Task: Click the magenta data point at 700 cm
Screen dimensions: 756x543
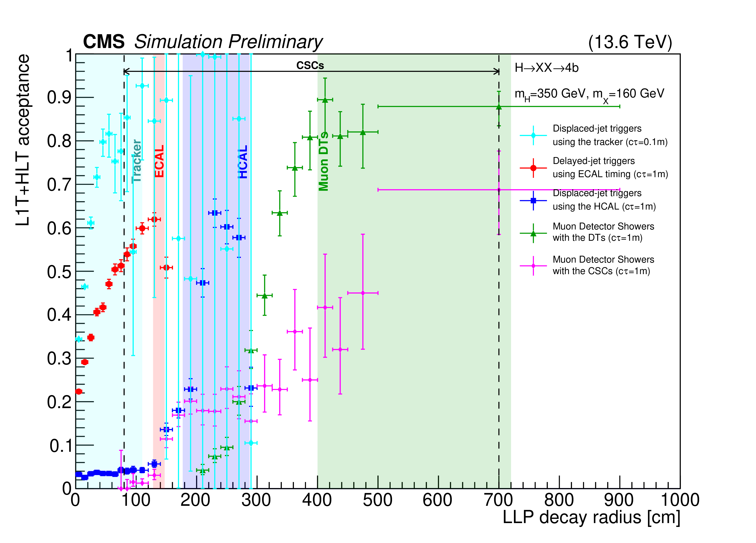Action: 499,190
